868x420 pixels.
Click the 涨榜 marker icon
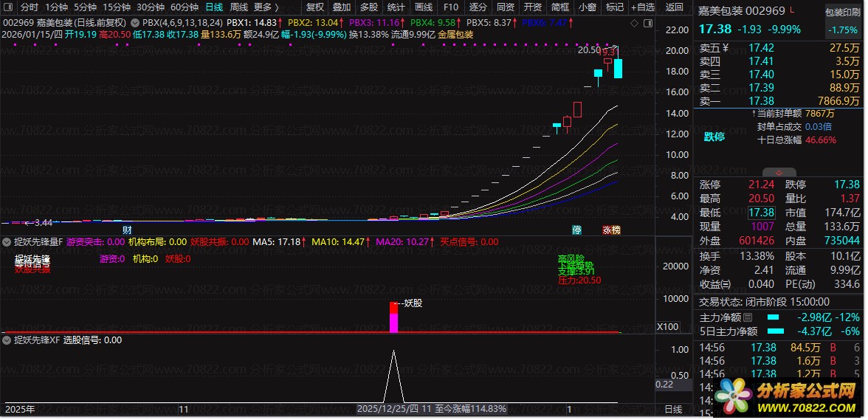coord(611,230)
